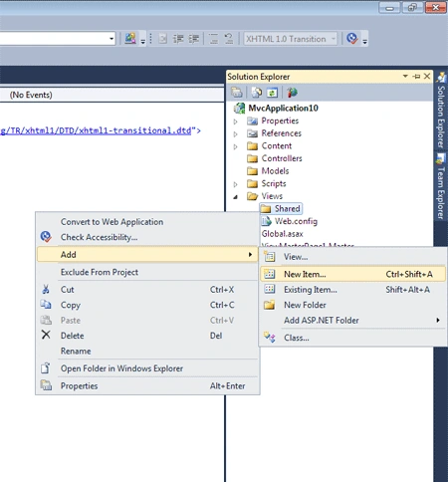The height and width of the screenshot is (482, 448).
Task: Click Properties icon in Solution Explorer toolbar
Action: (x=237, y=93)
